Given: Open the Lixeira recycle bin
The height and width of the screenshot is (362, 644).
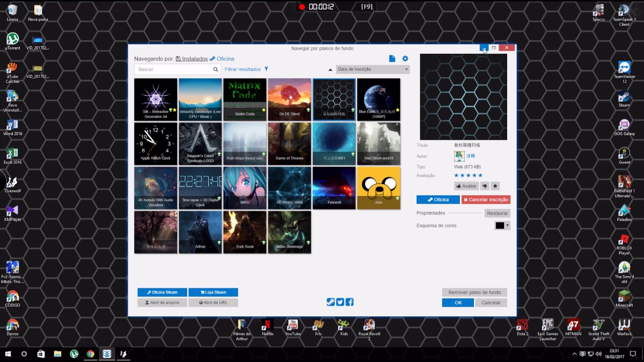Looking at the screenshot, I should tap(13, 13).
